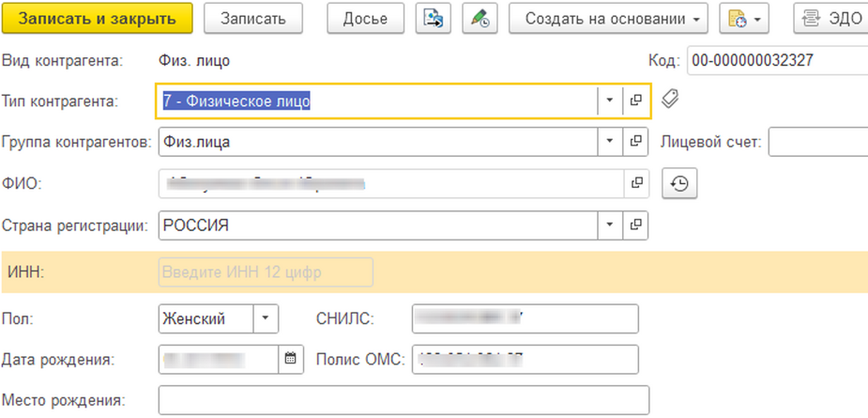Image resolution: width=868 pixels, height=418 pixels.
Task: Open the selected Тип контрагента item form
Action: coord(635,101)
